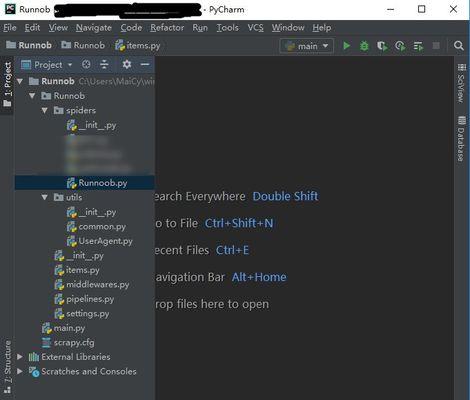470x400 pixels.
Task: Open the SciView side tab
Action: point(461,83)
